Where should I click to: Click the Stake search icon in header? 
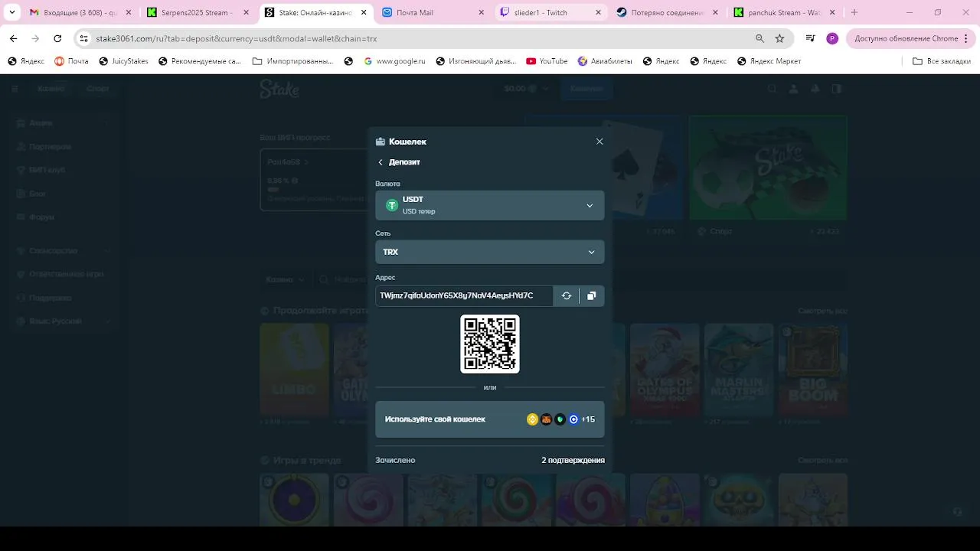tap(773, 89)
